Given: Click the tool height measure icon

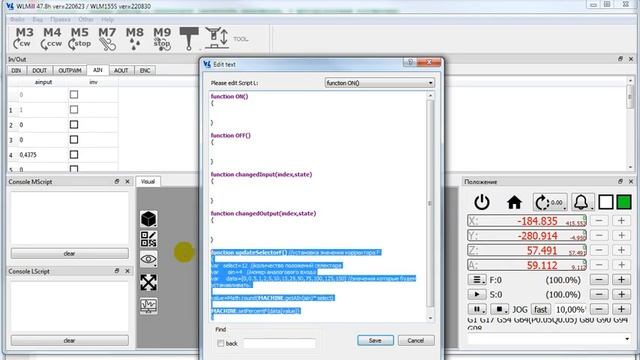Looking at the screenshot, I should pos(217,38).
